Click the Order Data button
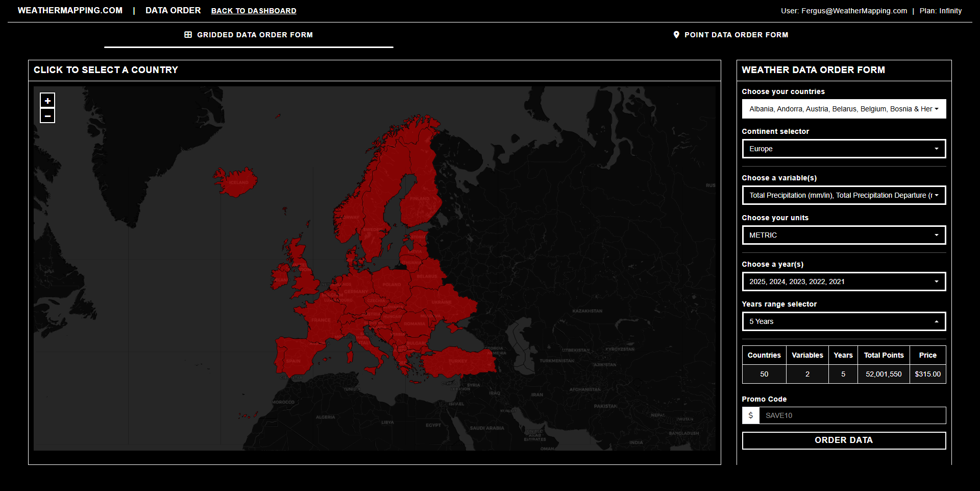Screen dimensions: 980x491 tap(843, 440)
